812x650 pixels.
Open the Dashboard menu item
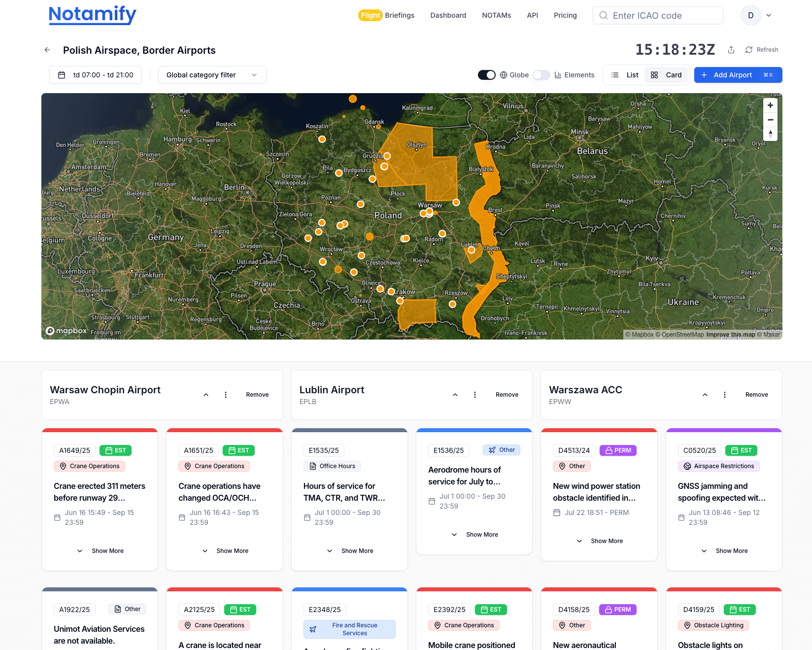click(448, 15)
